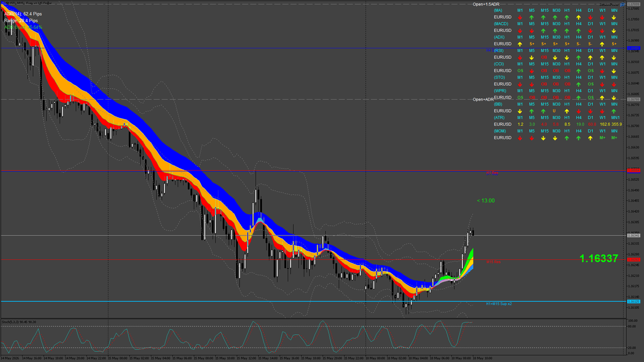This screenshot has width=644, height=362.
Task: Click the OS value in STO D1 cell
Action: (x=590, y=84)
